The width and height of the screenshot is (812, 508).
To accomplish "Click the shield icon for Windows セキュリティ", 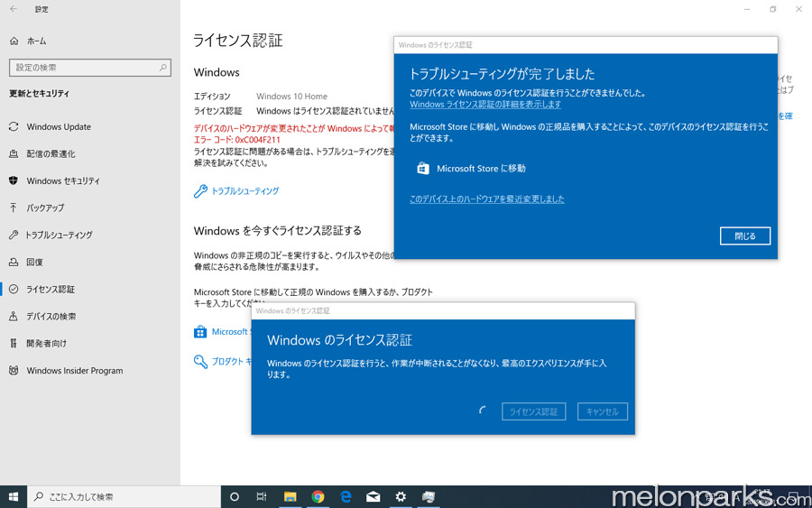I will (14, 180).
